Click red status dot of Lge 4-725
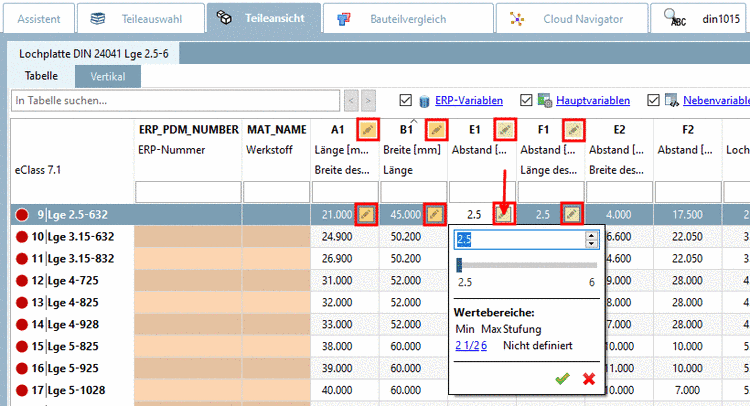This screenshot has width=750, height=406. (x=22, y=281)
